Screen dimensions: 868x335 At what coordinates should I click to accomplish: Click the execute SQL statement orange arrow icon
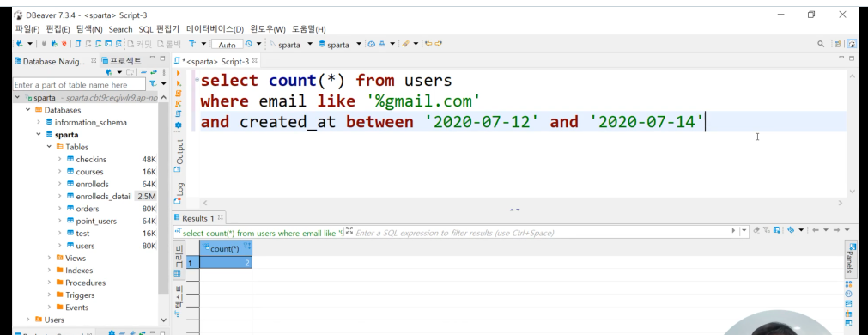point(179,73)
